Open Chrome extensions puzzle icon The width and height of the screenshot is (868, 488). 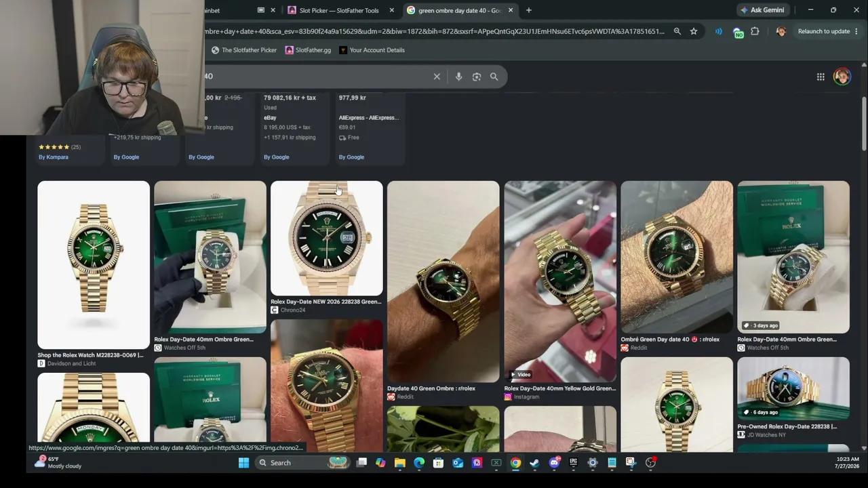click(x=755, y=31)
